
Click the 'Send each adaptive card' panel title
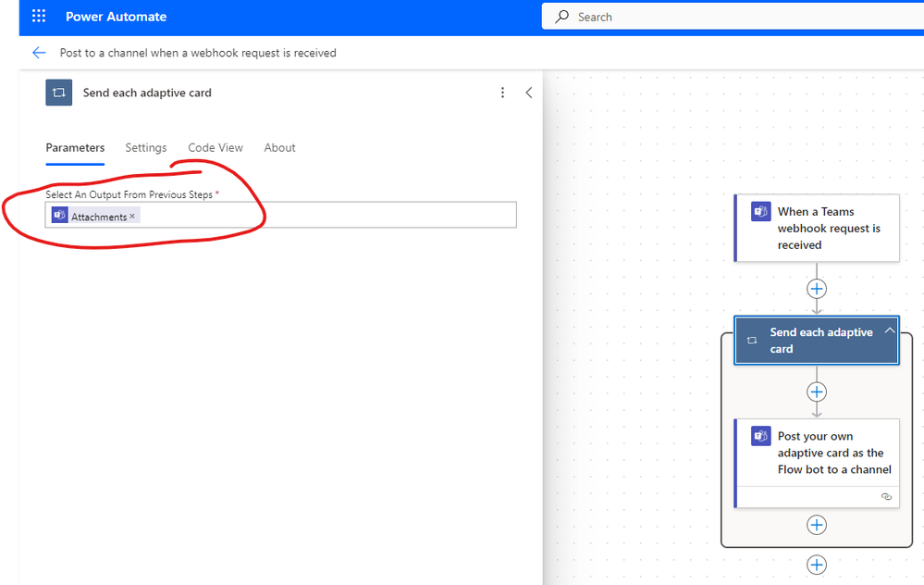click(x=147, y=93)
